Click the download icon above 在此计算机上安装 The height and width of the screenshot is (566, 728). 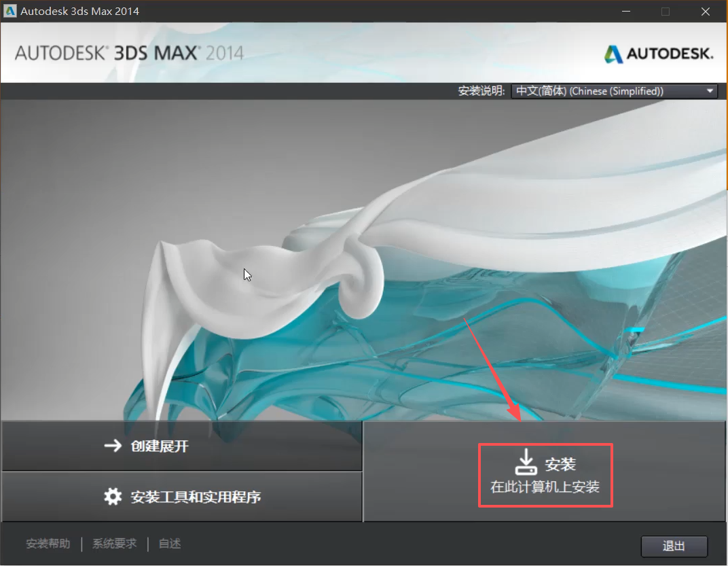(525, 463)
